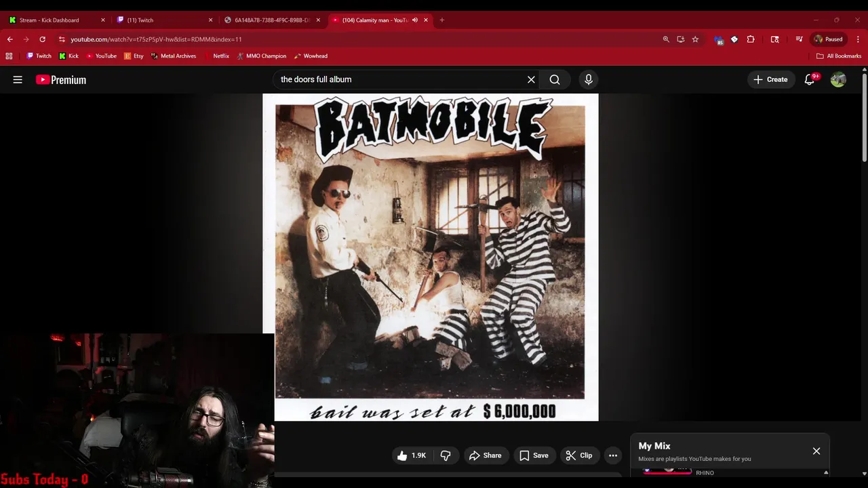868x488 pixels.
Task: Open Chrome three-dot menu
Action: pyautogui.click(x=859, y=39)
